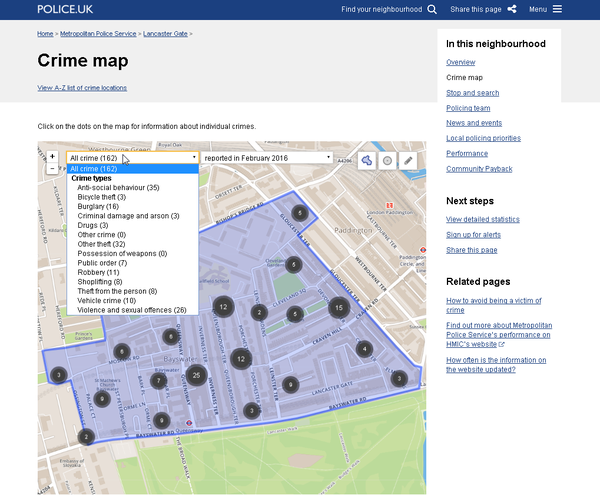Open How often is information updated link
This screenshot has width=600, height=495.
point(496,365)
